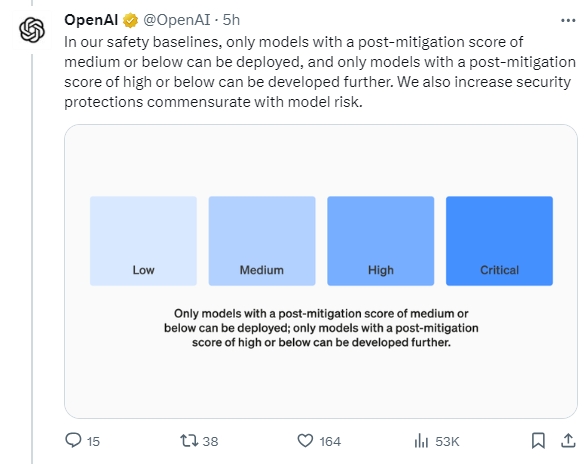Viewport: 585px width, 464px height.
Task: Like the tweet with heart icon
Action: click(x=305, y=441)
